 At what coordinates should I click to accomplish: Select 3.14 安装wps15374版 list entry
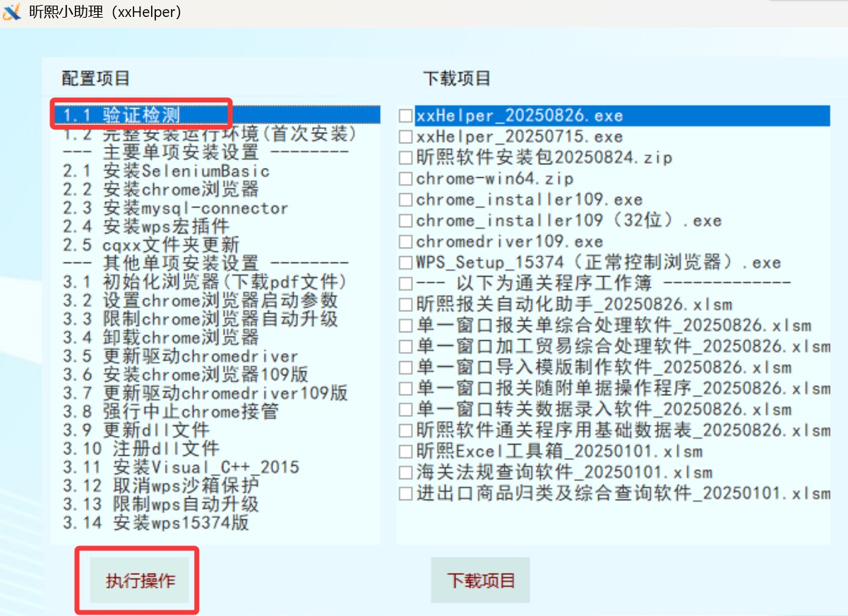(x=155, y=523)
